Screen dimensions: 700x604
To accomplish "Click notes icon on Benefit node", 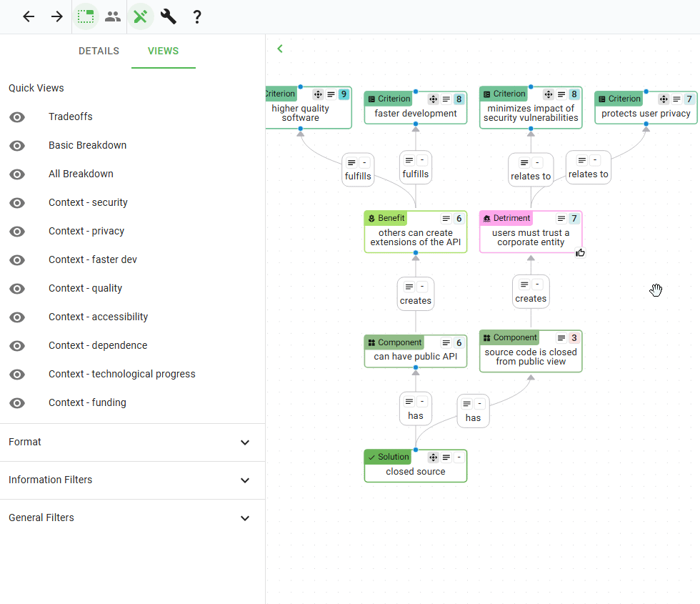I will (446, 219).
